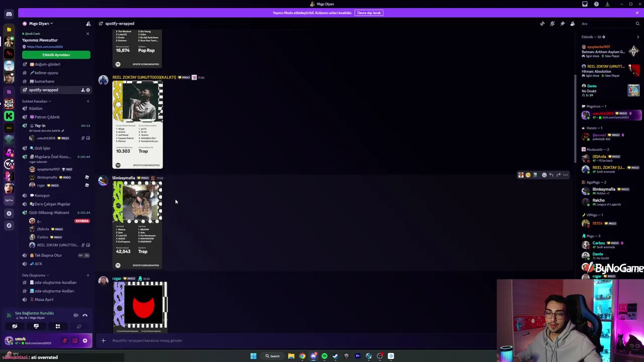Join the AFK voice channel
The width and height of the screenshot is (644, 362).
click(56, 264)
